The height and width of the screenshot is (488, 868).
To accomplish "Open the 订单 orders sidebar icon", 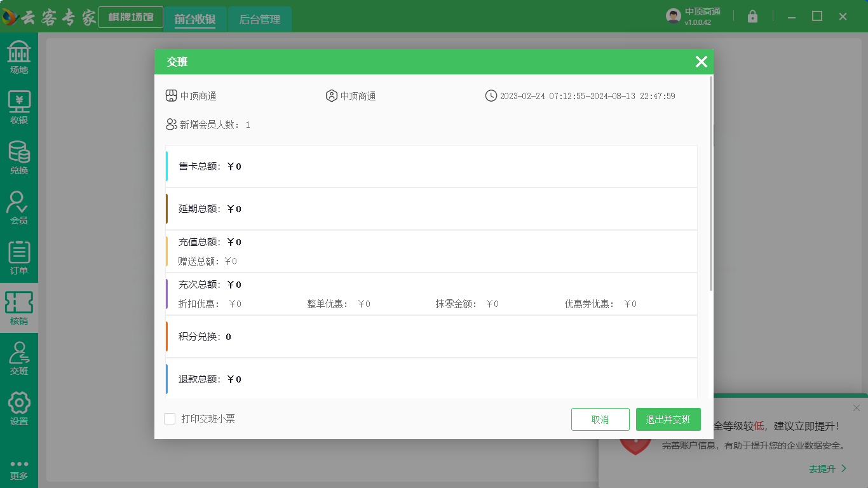I will click(x=19, y=258).
